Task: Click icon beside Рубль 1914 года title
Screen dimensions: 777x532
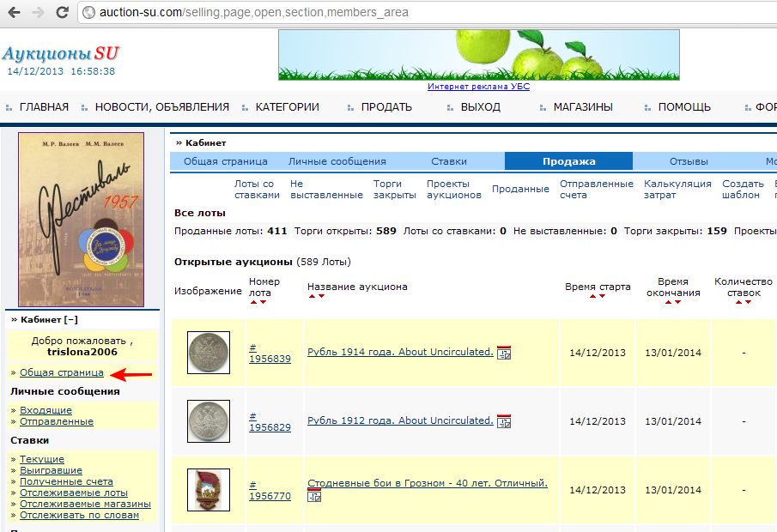Action: [504, 352]
